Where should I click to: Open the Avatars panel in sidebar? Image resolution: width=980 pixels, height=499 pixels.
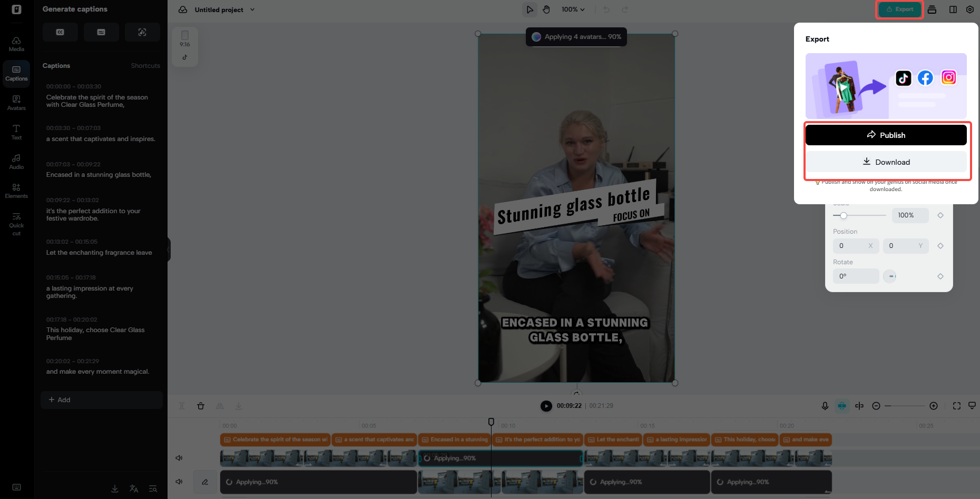[16, 103]
